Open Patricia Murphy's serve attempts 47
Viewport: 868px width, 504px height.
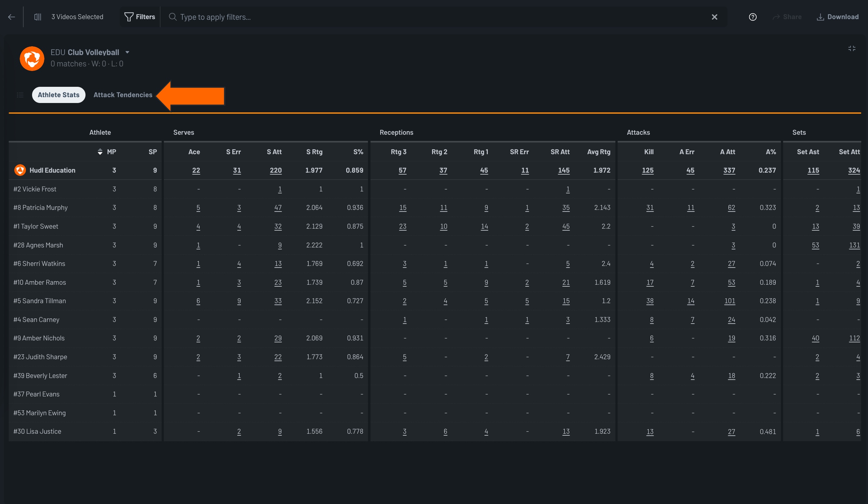278,208
